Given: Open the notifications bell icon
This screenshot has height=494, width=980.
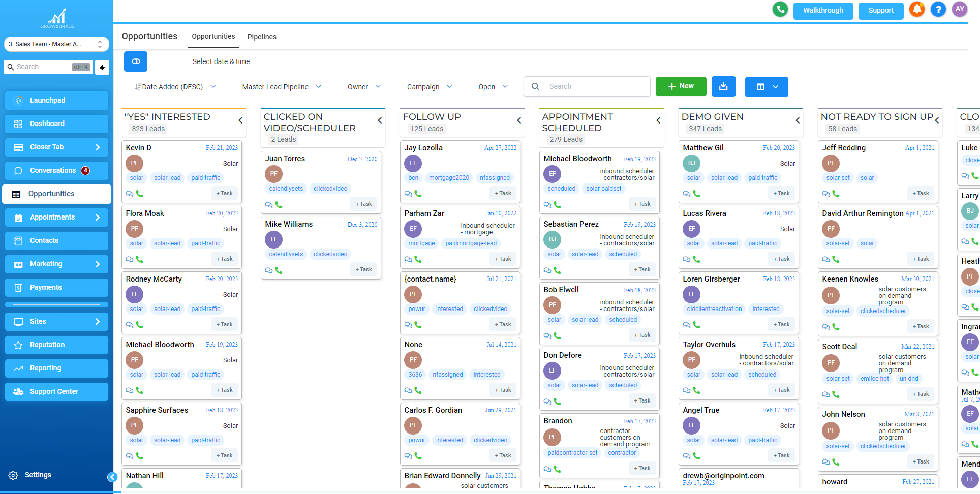Looking at the screenshot, I should pos(917,10).
